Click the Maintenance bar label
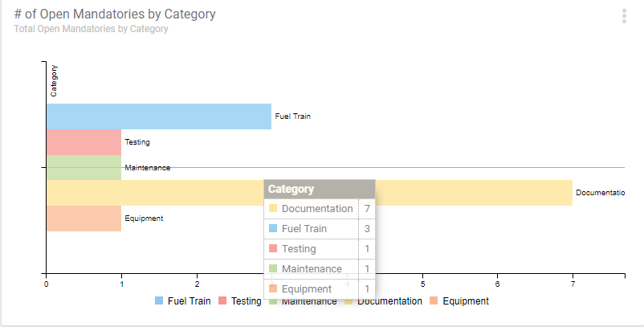This screenshot has height=327, width=644. (148, 168)
